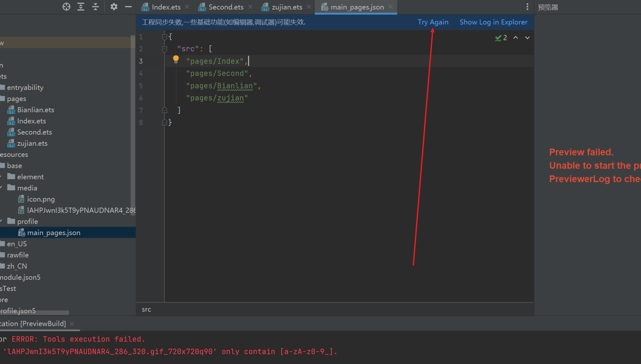This screenshot has width=641, height=364.
Task: Select en_US folder in tree
Action: [17, 244]
